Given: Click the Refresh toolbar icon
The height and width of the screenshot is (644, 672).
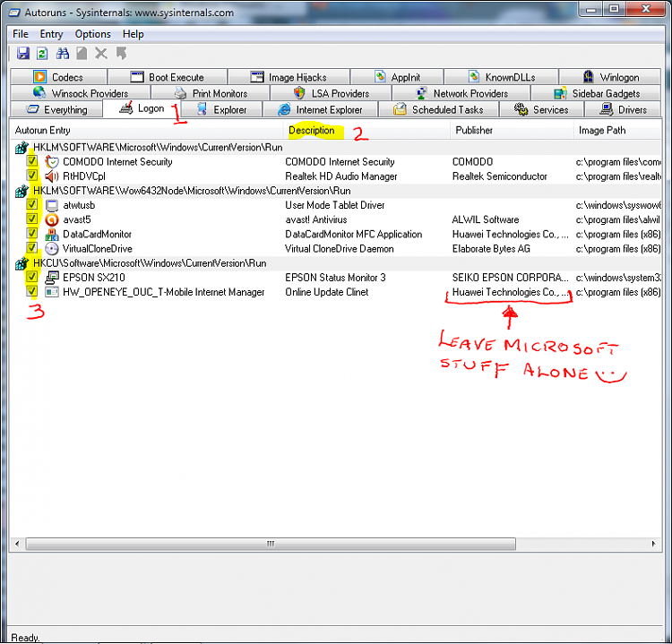Looking at the screenshot, I should point(42,54).
